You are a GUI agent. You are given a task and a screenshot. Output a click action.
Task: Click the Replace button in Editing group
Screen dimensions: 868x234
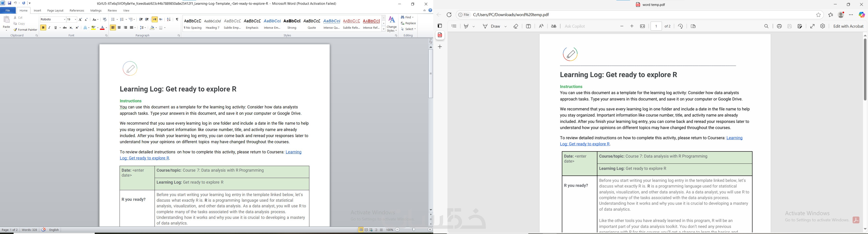click(x=408, y=23)
